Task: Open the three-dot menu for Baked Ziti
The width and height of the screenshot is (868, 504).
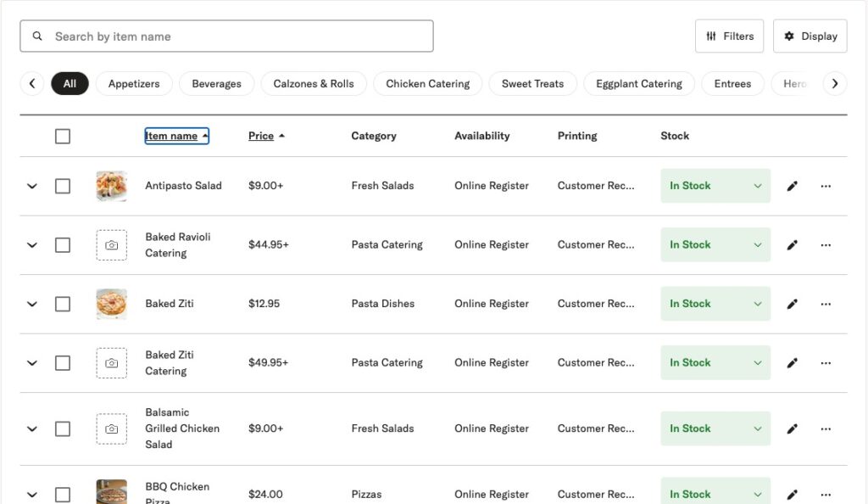Action: point(826,304)
